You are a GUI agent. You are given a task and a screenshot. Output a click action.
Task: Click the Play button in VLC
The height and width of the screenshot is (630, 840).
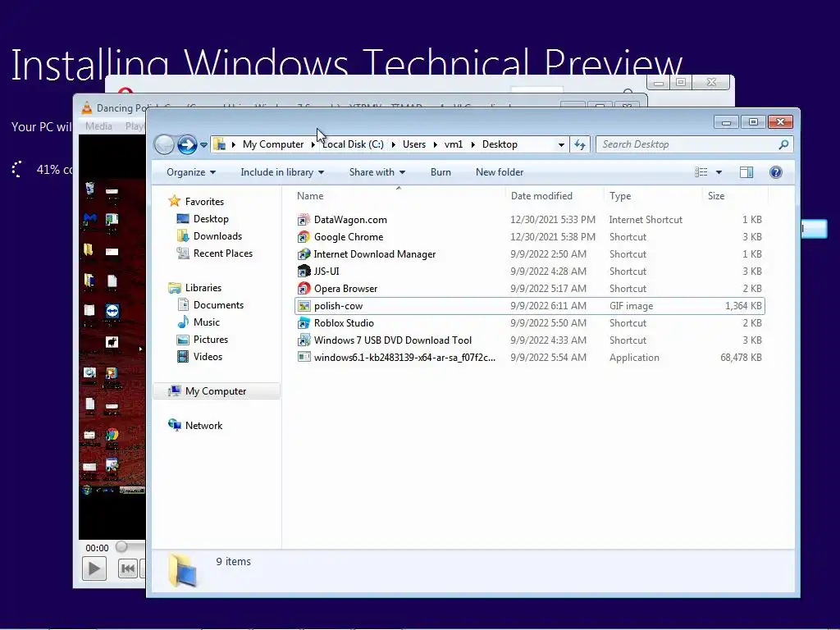[94, 568]
